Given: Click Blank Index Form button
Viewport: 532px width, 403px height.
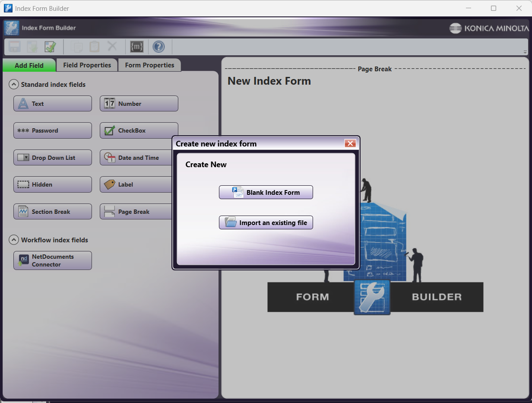Looking at the screenshot, I should [266, 193].
